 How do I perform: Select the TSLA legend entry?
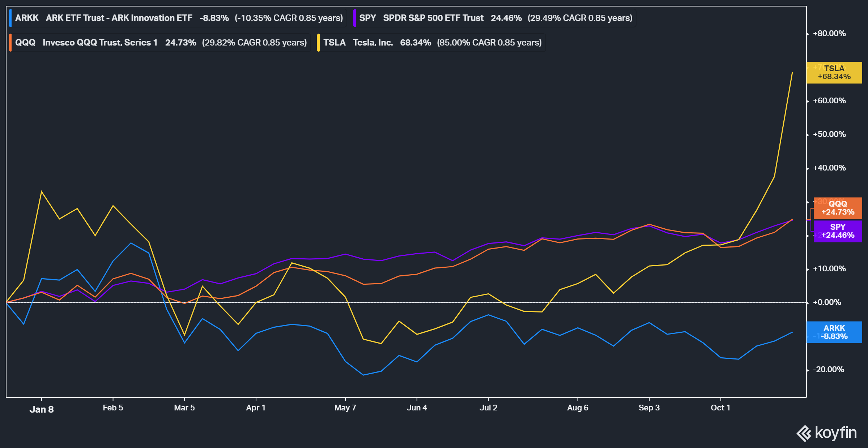(x=431, y=43)
